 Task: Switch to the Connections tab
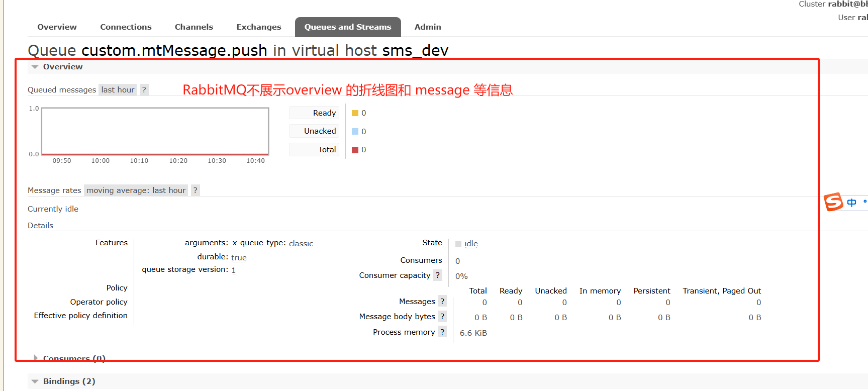(126, 27)
